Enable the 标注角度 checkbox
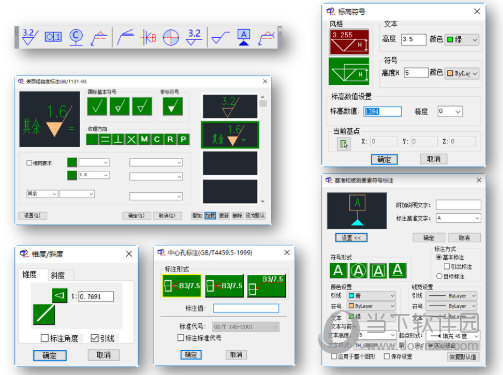The height and width of the screenshot is (375, 503). click(x=45, y=338)
